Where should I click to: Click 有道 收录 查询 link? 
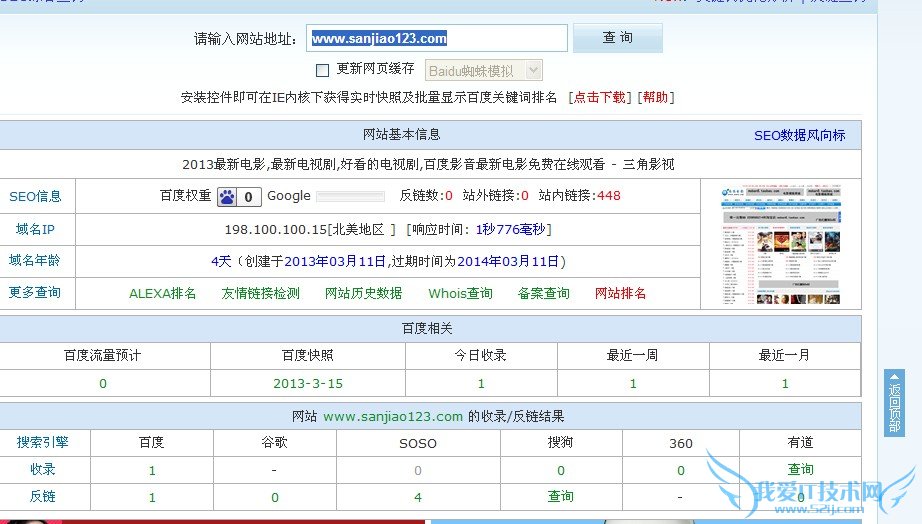801,469
